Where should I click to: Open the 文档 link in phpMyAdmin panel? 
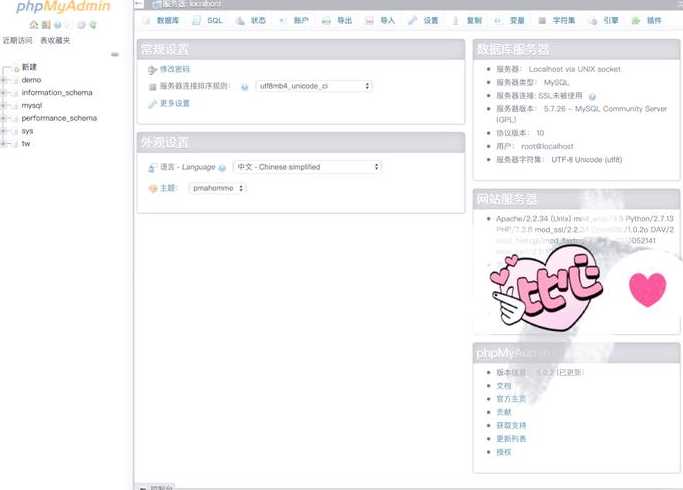(x=504, y=386)
